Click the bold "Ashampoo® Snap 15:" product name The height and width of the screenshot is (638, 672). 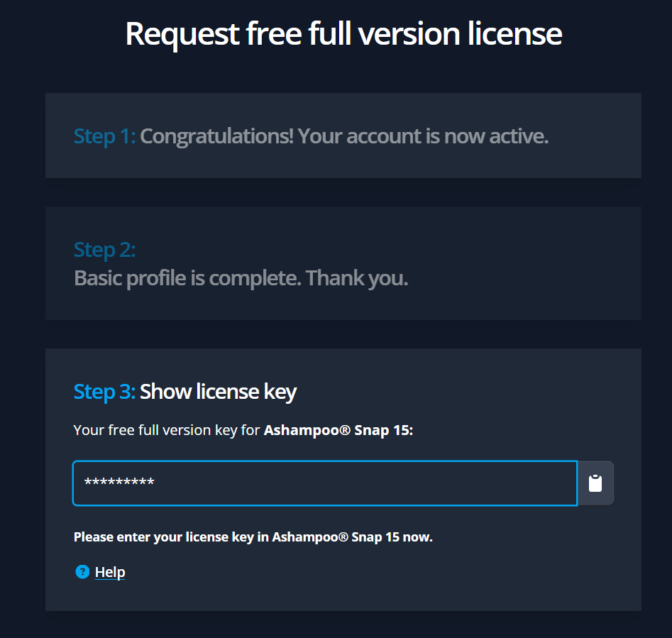coord(338,430)
